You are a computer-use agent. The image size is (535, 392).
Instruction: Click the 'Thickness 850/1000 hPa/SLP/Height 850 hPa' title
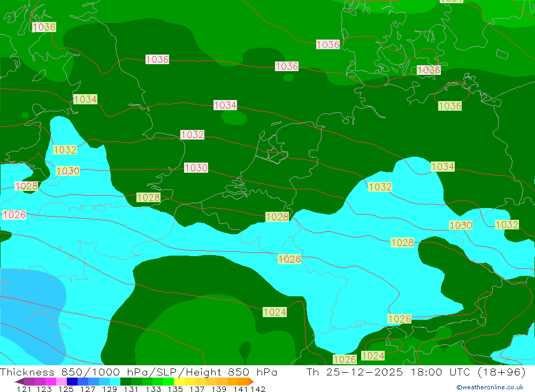(139, 372)
